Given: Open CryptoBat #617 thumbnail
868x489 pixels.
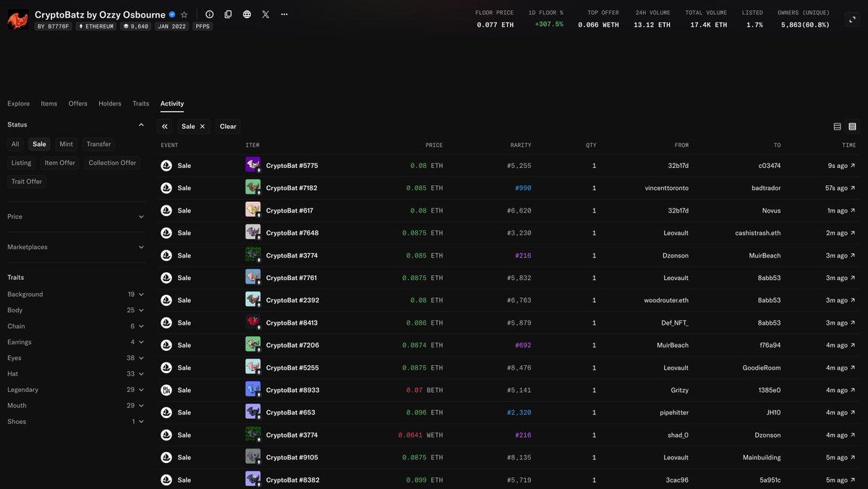Looking at the screenshot, I should coord(252,210).
